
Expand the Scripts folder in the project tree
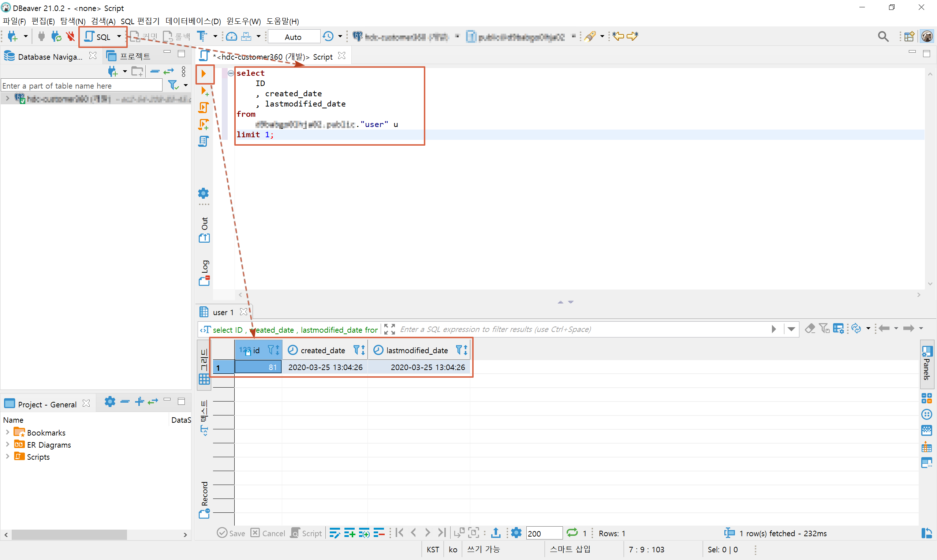[x=8, y=456]
